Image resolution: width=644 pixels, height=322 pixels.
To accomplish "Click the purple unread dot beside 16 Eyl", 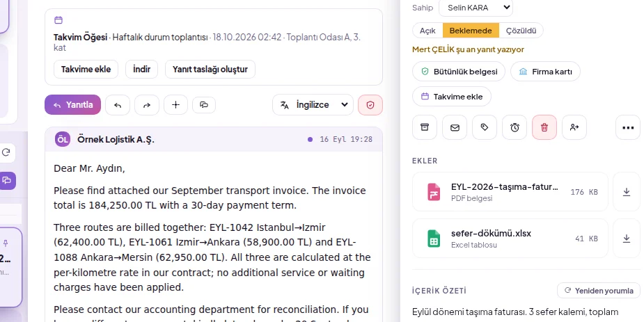I will point(310,140).
